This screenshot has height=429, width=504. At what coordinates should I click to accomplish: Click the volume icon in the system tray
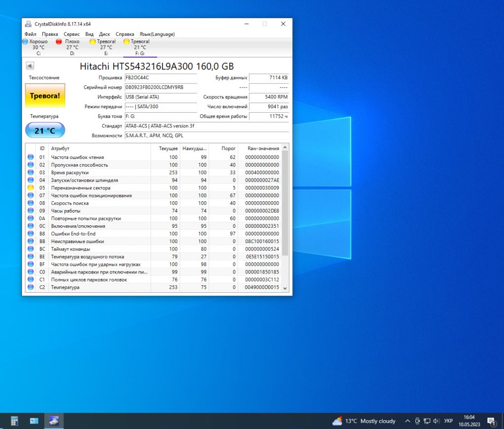tap(436, 421)
